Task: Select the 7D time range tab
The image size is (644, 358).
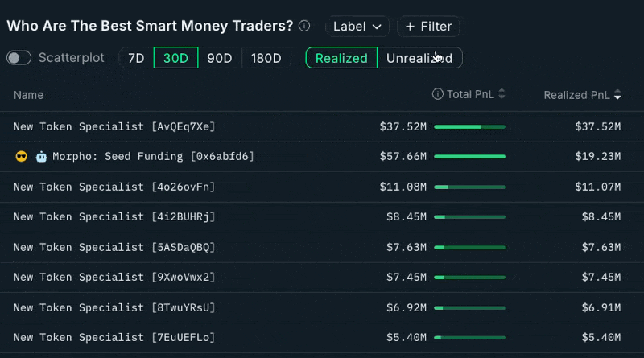Action: [136, 58]
